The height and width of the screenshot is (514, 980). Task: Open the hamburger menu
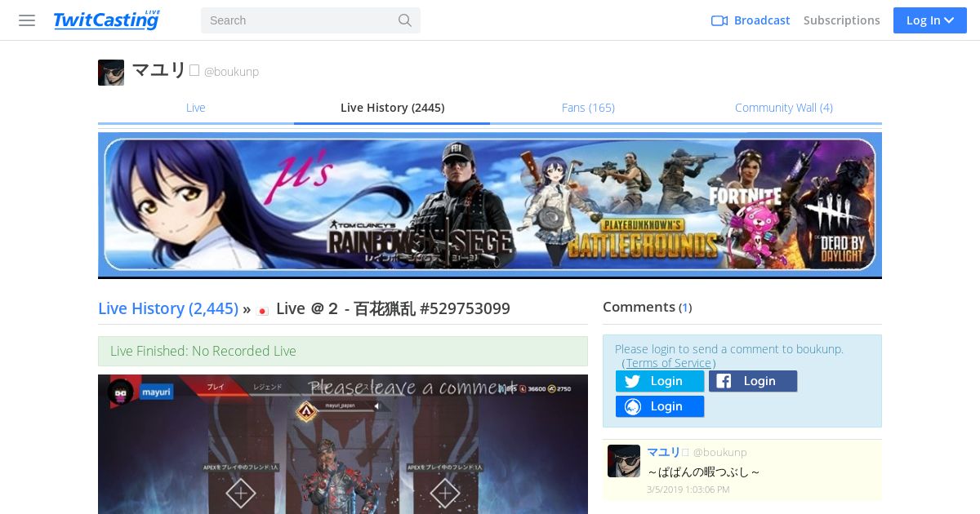click(27, 20)
